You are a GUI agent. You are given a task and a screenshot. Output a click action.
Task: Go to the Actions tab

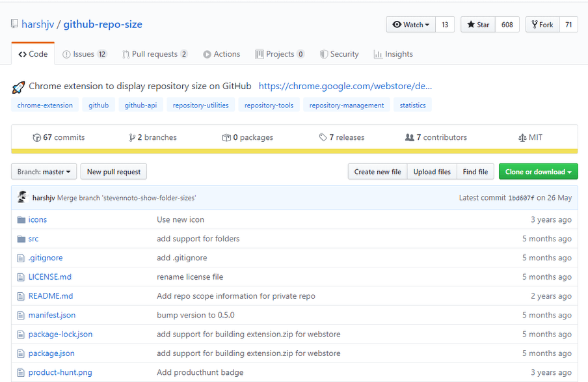click(x=222, y=54)
